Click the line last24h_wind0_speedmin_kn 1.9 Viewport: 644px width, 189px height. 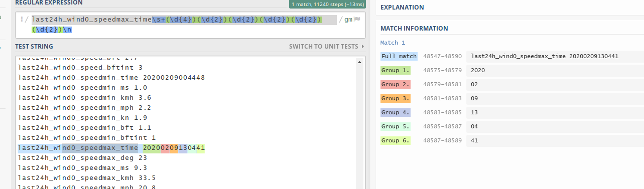click(x=82, y=117)
